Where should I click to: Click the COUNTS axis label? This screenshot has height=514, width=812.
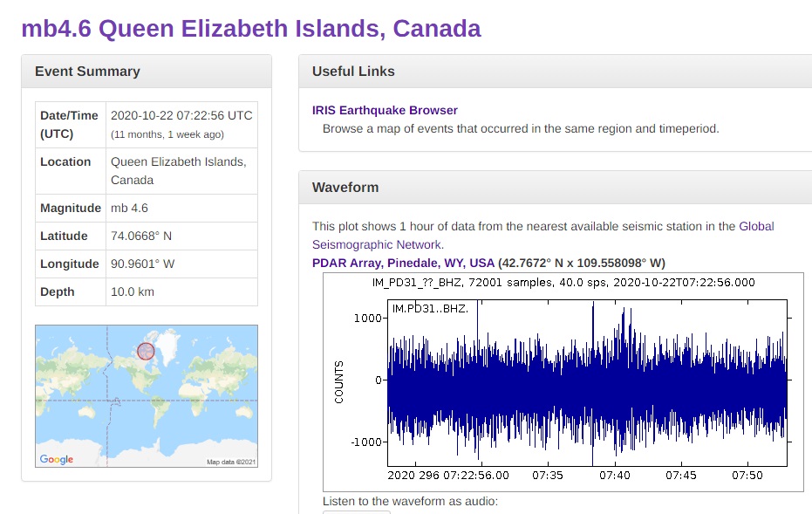click(339, 382)
